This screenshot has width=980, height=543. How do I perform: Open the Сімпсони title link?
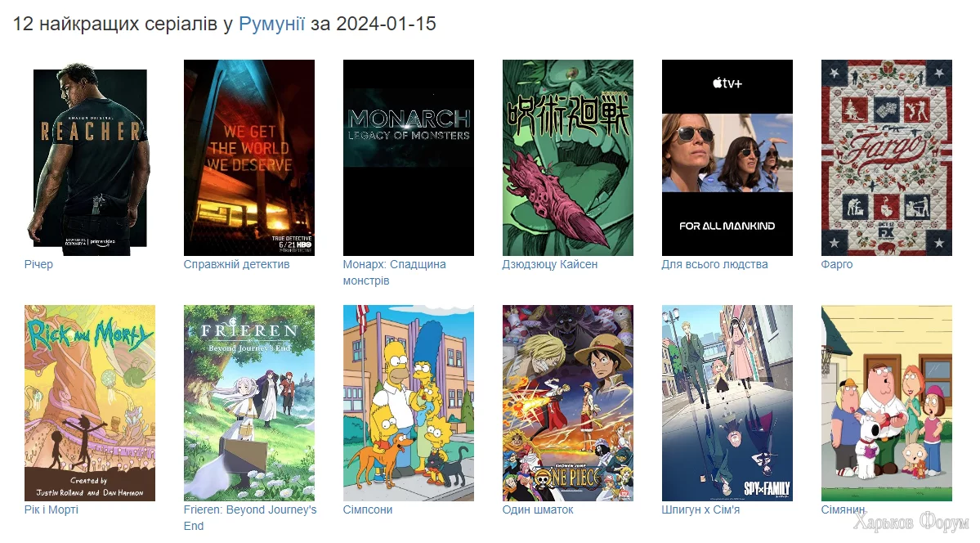[368, 509]
